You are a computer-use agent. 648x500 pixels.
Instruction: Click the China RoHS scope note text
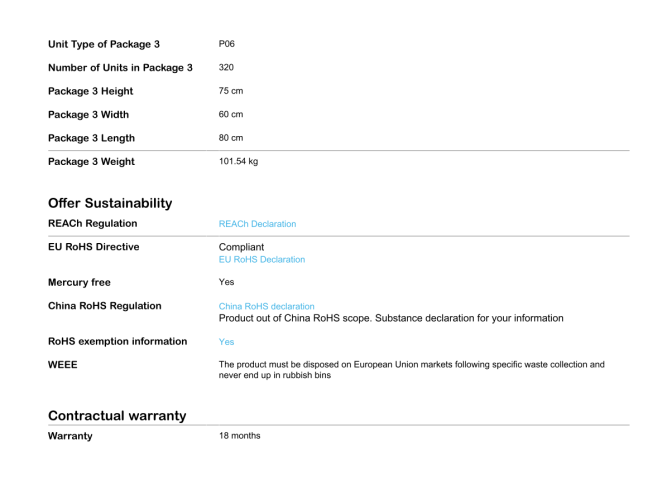pos(391,318)
